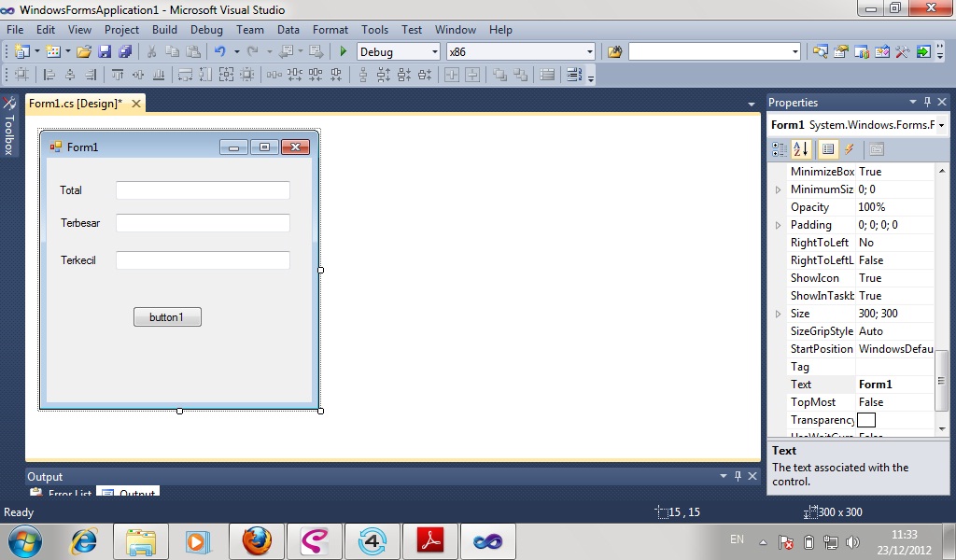The height and width of the screenshot is (560, 956).
Task: Click the Align Lefts layout icon
Action: coord(49,75)
